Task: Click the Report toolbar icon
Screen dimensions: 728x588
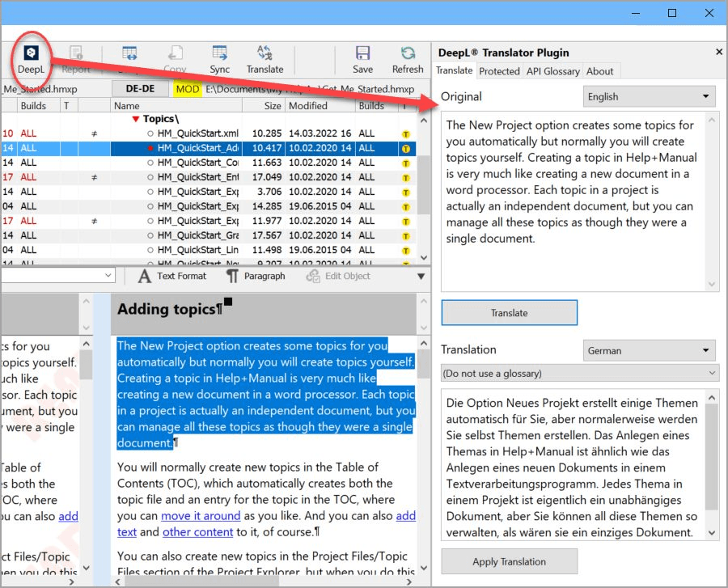Action: (76, 59)
